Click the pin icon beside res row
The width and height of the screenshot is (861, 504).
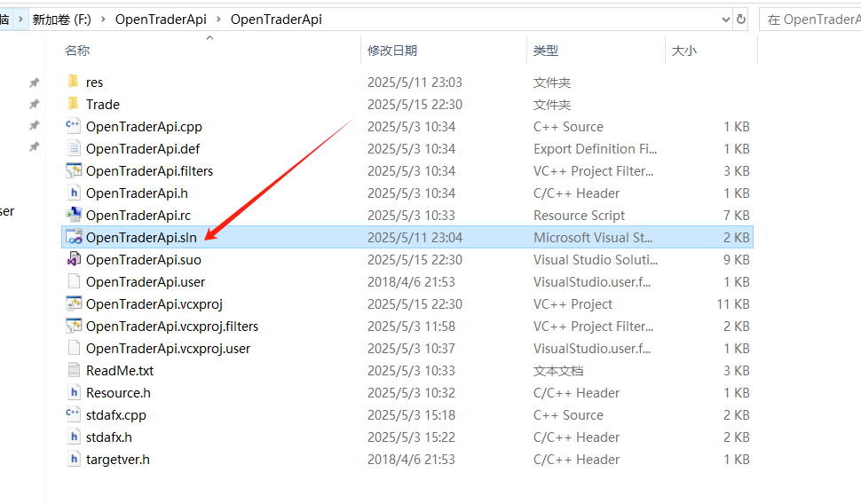pos(34,83)
